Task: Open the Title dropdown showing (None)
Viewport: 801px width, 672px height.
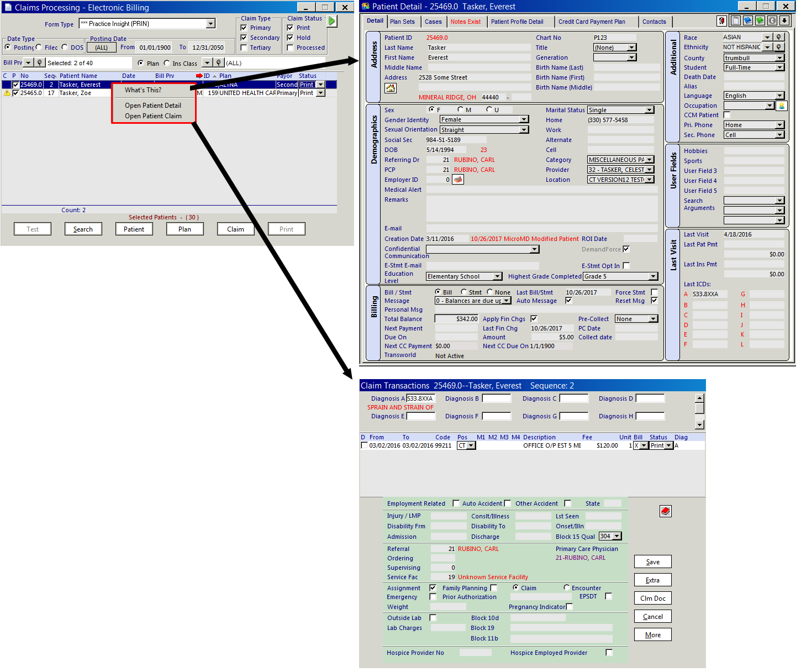Action: pos(631,48)
